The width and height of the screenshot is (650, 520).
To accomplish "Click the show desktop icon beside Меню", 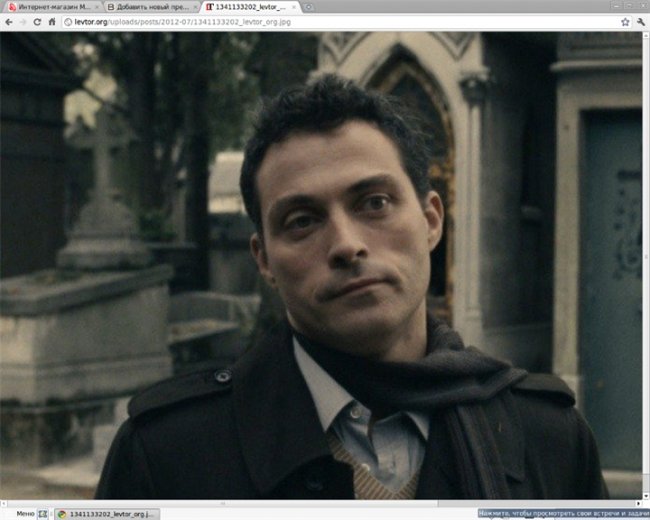I will [x=42, y=514].
